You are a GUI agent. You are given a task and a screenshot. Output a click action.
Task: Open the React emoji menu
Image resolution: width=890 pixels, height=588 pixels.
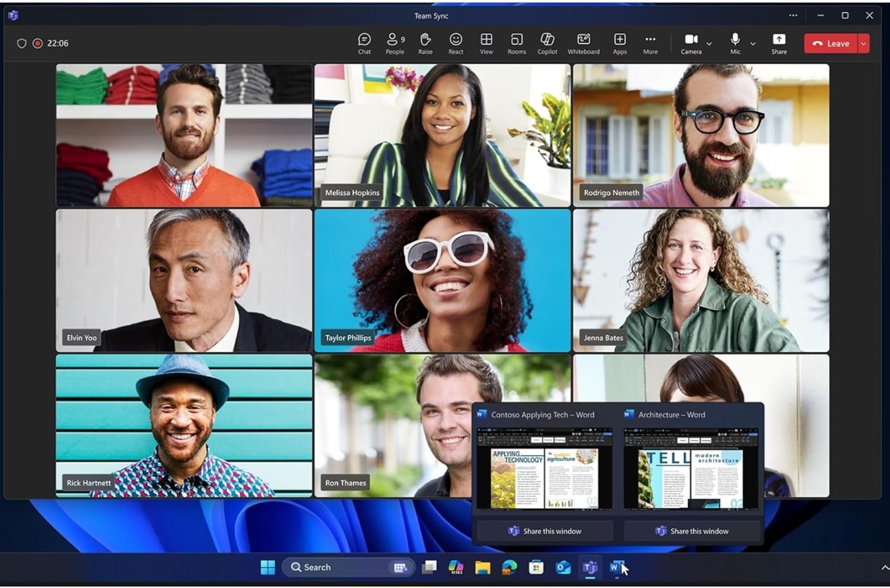pyautogui.click(x=456, y=43)
